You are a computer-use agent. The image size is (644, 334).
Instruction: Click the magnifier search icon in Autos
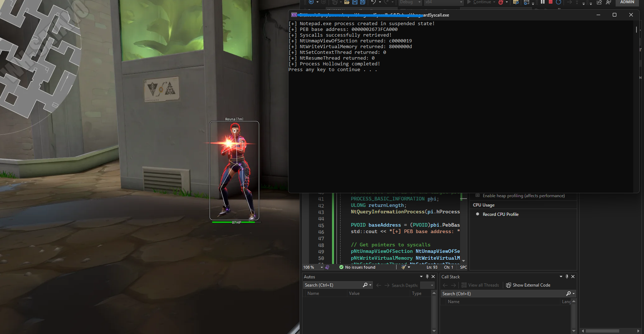tap(365, 285)
